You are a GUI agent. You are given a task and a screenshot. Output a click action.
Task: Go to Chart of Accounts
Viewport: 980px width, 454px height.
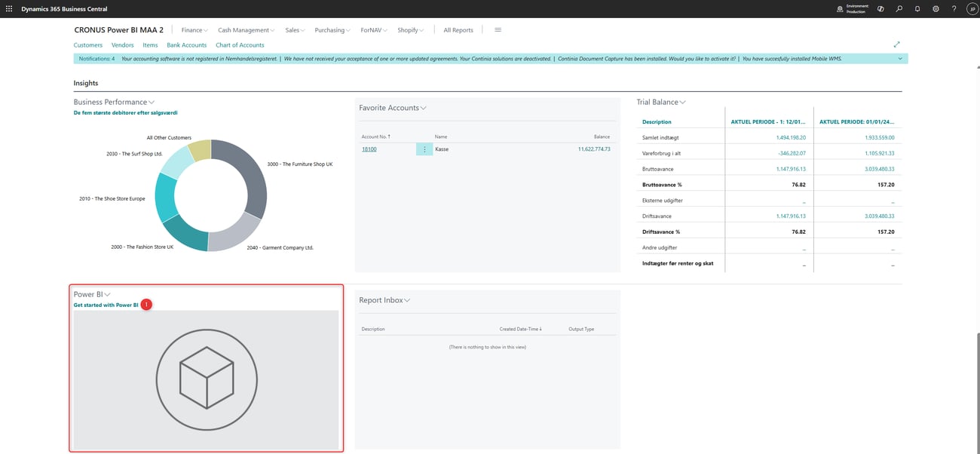[240, 45]
